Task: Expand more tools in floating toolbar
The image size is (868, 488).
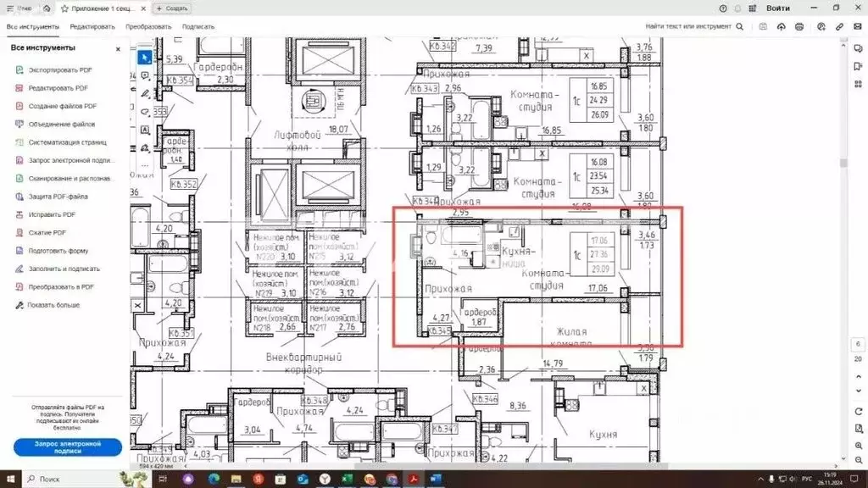Action: [x=145, y=165]
